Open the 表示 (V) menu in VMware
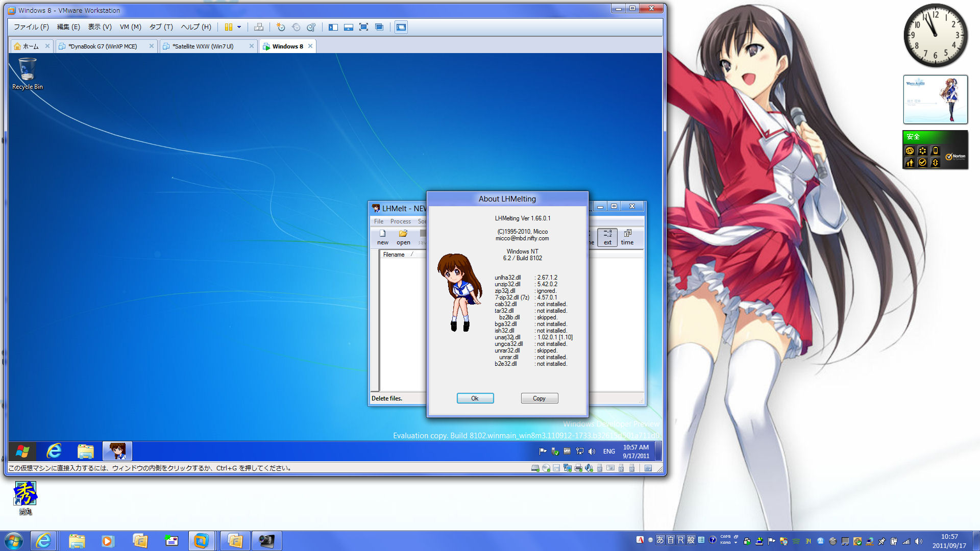 100,27
